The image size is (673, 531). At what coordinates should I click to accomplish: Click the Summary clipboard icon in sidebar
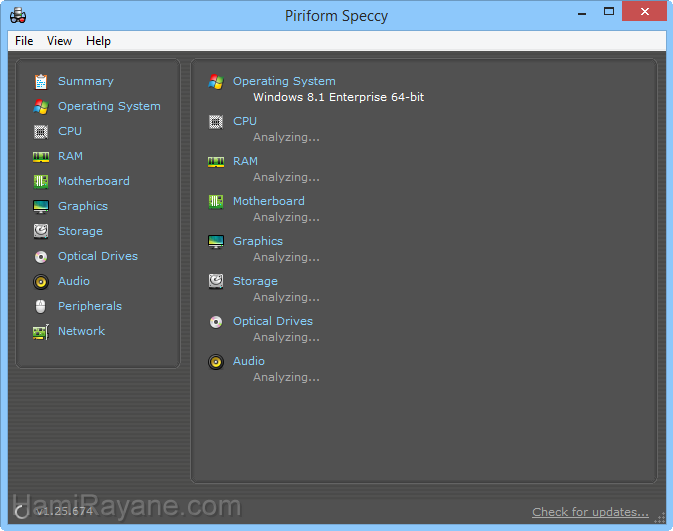coord(41,82)
